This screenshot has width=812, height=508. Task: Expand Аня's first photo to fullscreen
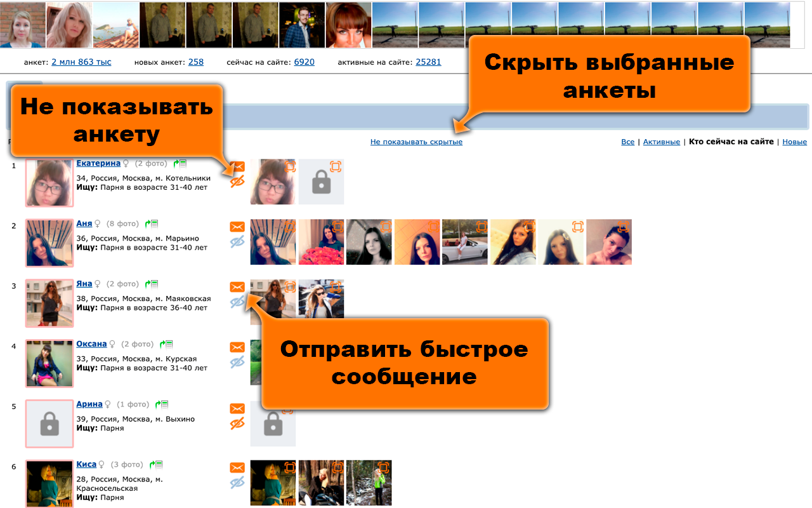(289, 226)
